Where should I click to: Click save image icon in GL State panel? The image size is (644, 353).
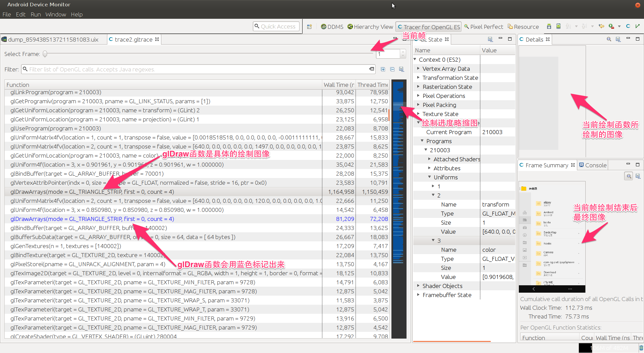(490, 40)
